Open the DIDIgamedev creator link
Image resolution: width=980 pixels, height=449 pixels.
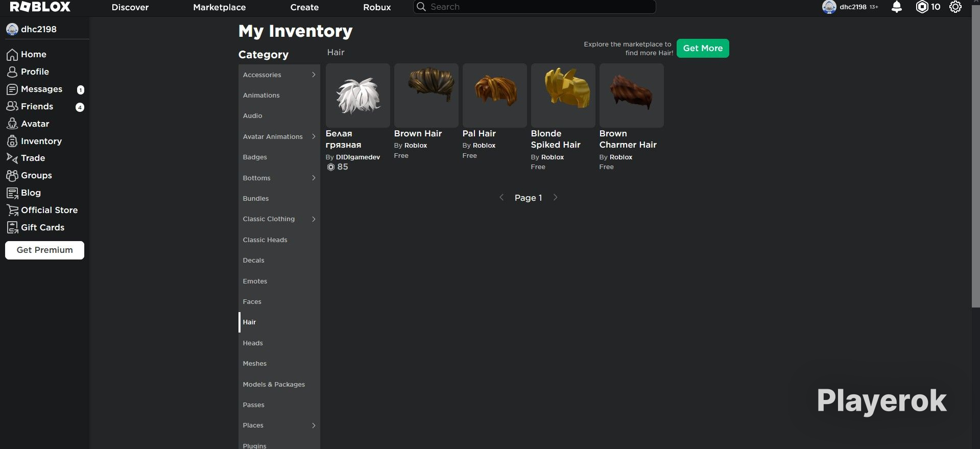(x=358, y=157)
